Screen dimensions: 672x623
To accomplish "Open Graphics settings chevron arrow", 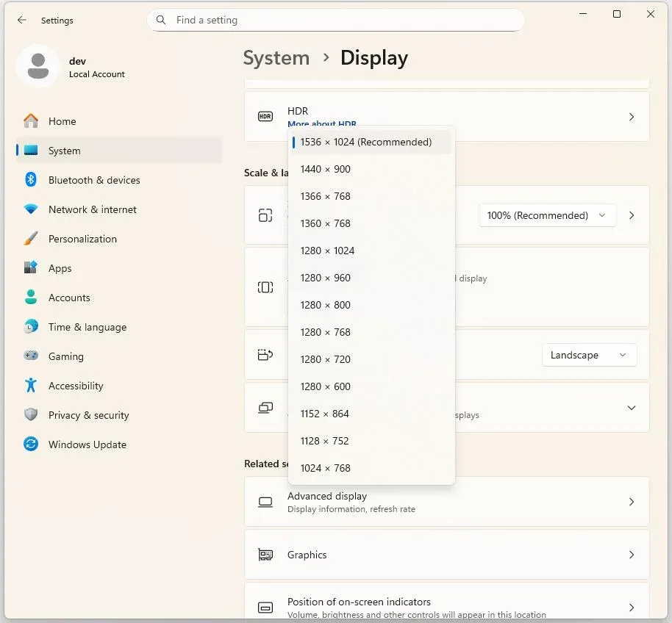I will (x=632, y=555).
